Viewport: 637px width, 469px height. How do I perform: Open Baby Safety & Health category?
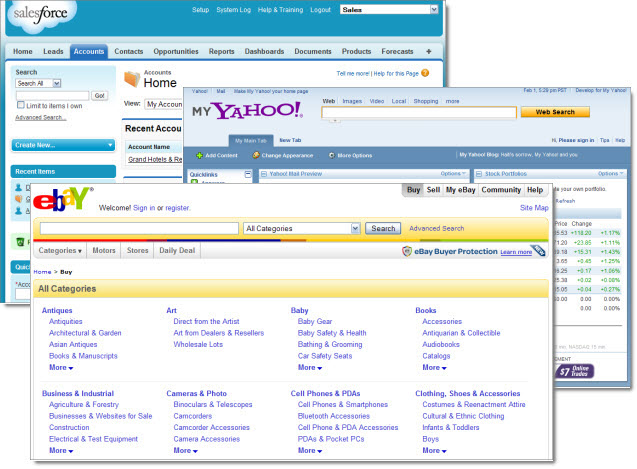(332, 333)
